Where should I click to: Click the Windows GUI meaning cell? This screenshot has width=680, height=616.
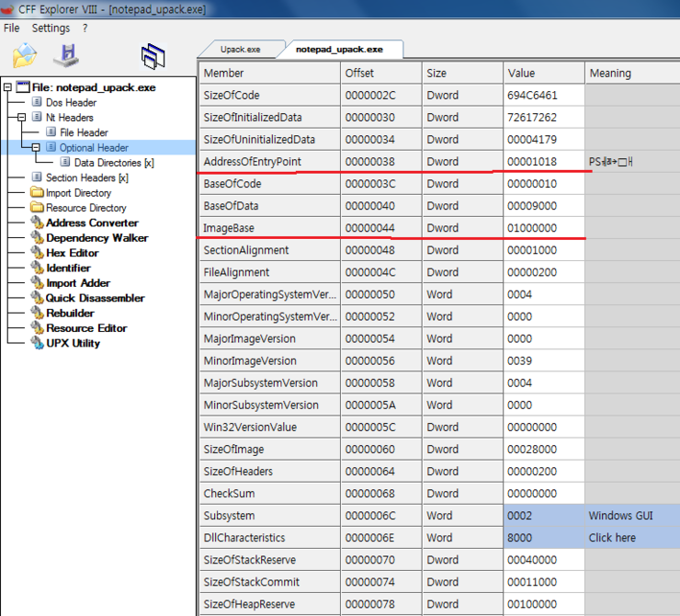pyautogui.click(x=633, y=516)
